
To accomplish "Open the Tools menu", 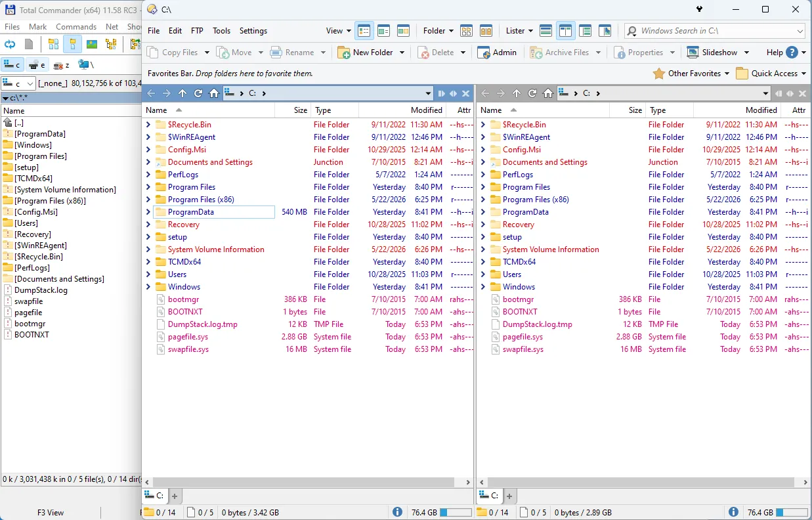I will 222,30.
